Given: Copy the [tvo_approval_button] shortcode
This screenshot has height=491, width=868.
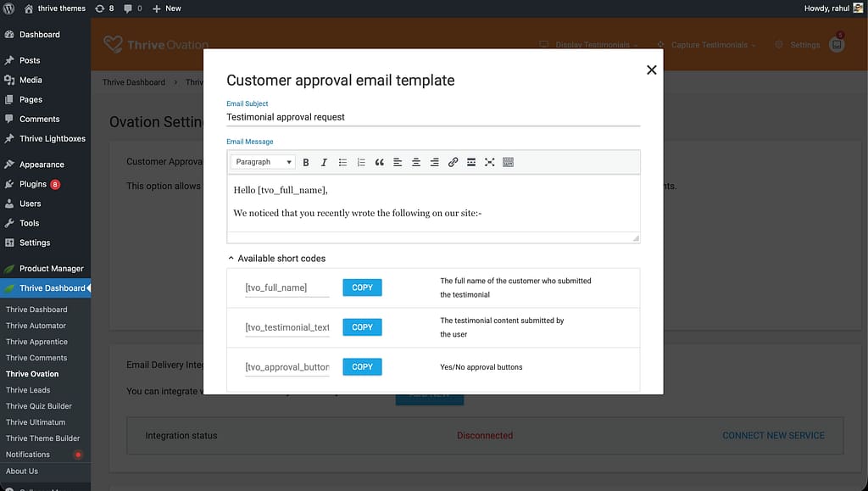Looking at the screenshot, I should pyautogui.click(x=362, y=366).
